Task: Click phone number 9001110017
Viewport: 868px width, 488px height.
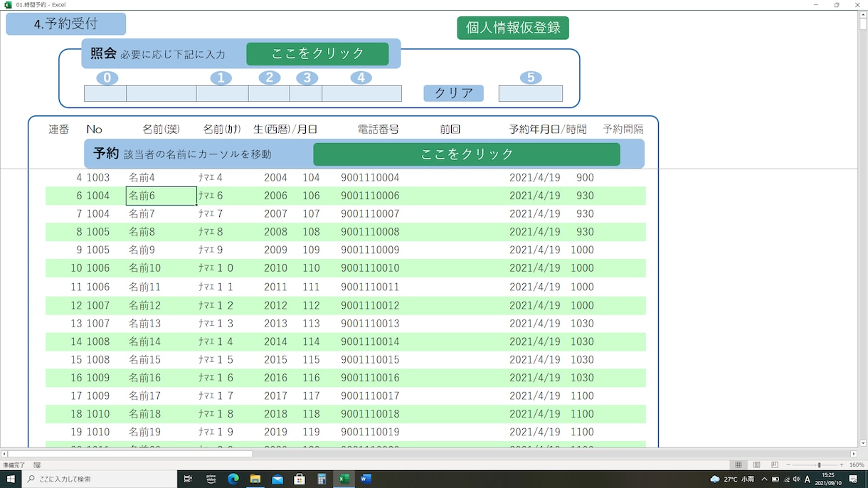Action: tap(370, 396)
